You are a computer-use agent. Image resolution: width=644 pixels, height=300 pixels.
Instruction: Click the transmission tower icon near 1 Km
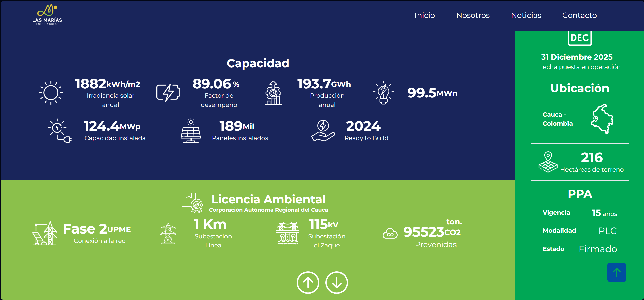tap(168, 234)
